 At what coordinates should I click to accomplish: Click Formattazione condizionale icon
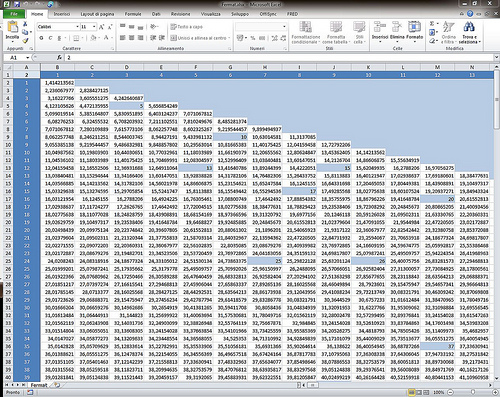click(x=305, y=27)
